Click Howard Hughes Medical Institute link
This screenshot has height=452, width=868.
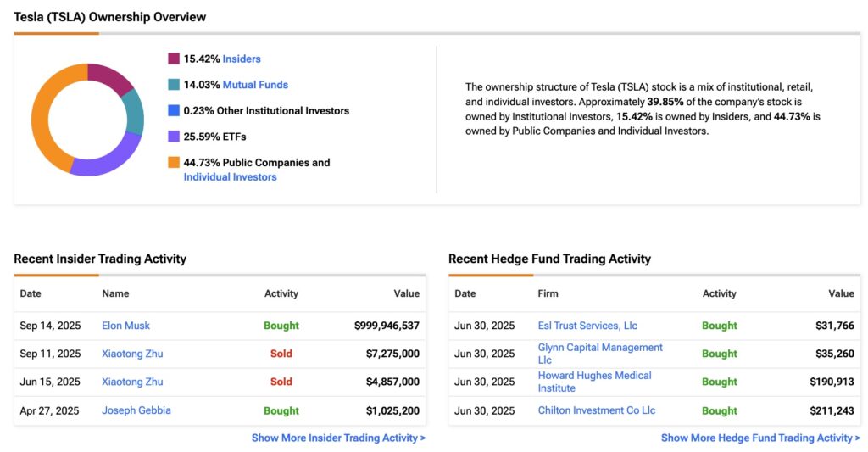594,382
